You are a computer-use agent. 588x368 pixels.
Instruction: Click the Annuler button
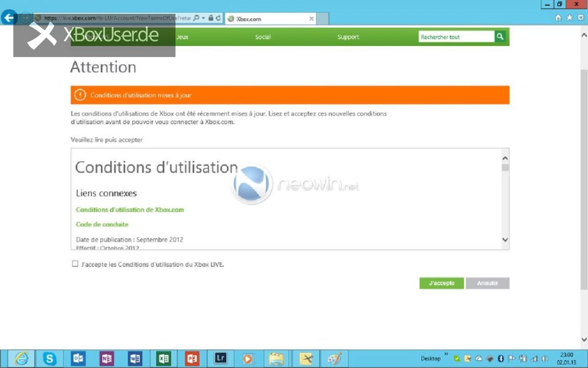tap(487, 283)
